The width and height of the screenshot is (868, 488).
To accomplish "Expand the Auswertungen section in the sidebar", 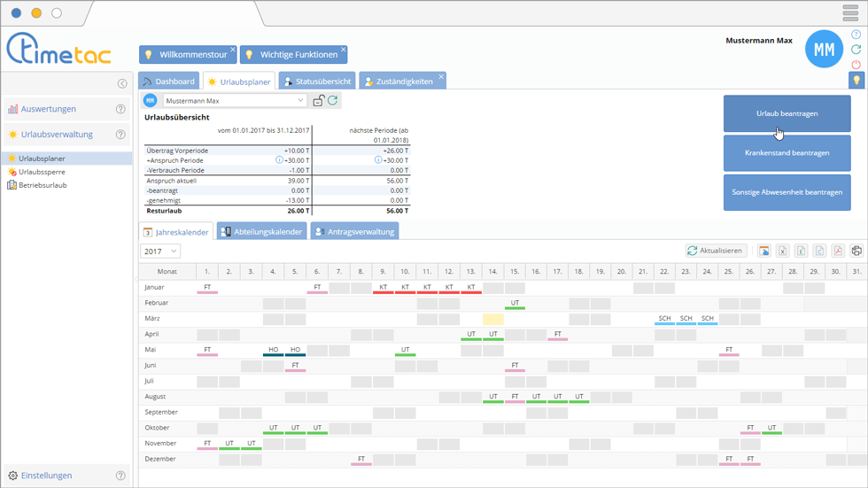I will tap(49, 109).
